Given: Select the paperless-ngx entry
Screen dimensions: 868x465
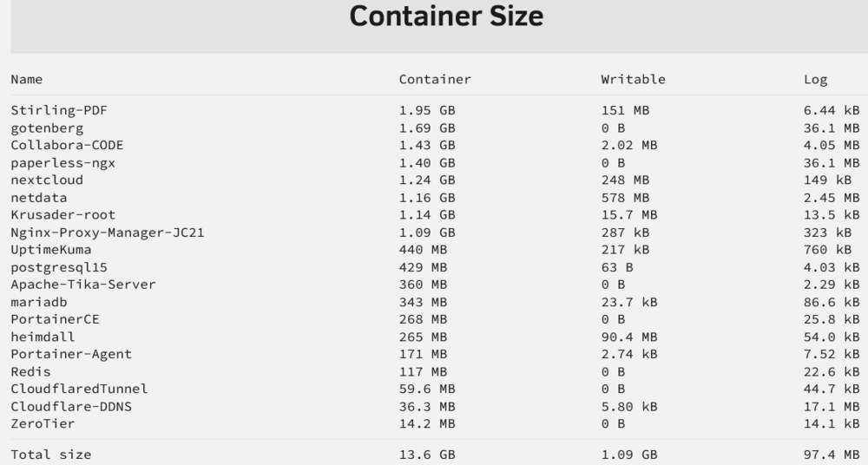Looking at the screenshot, I should click(x=63, y=163).
